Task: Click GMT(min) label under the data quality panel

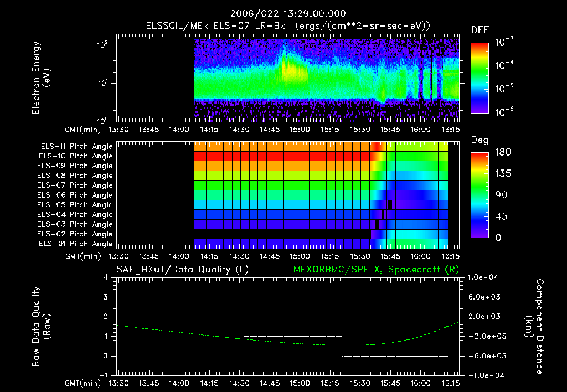Action: (x=83, y=383)
